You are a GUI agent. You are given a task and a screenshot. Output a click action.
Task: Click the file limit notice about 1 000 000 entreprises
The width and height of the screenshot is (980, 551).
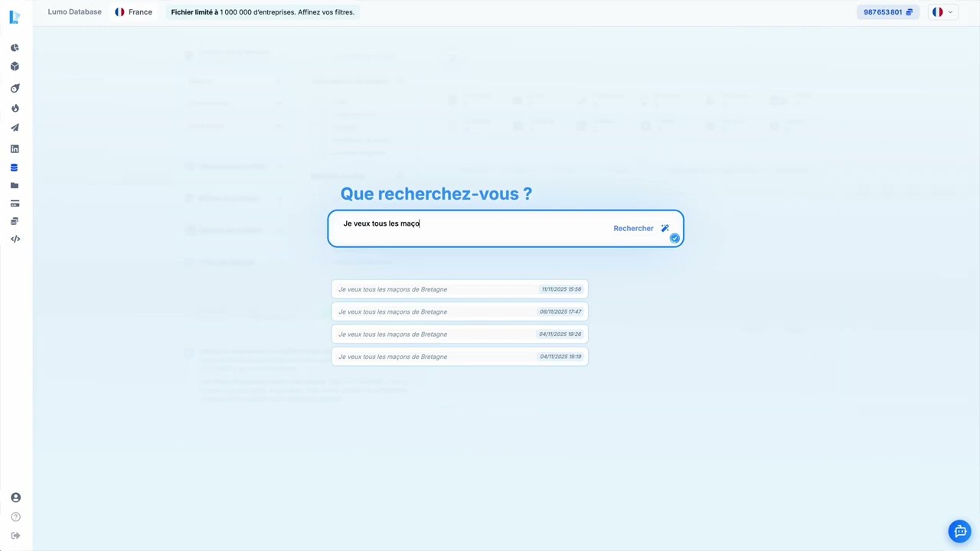click(x=263, y=12)
